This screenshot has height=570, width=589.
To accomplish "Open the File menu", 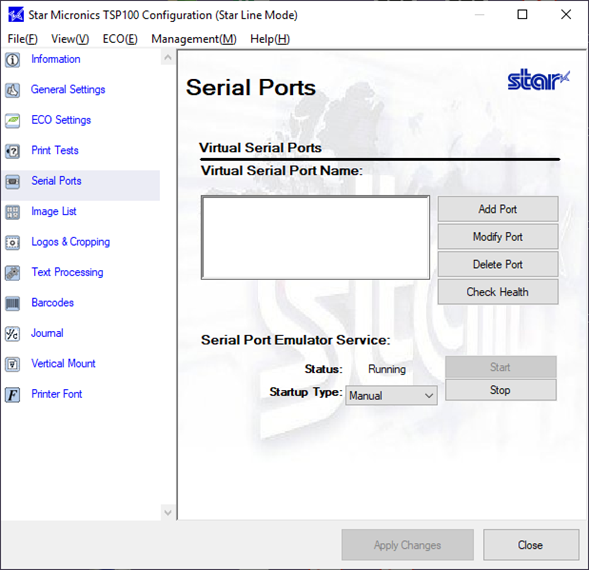I will coord(23,39).
